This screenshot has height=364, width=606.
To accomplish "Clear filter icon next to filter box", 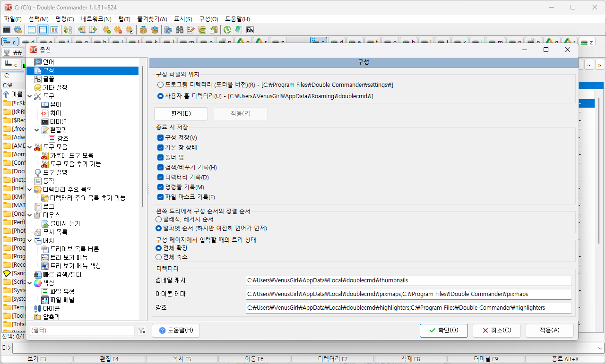I will pos(142,331).
